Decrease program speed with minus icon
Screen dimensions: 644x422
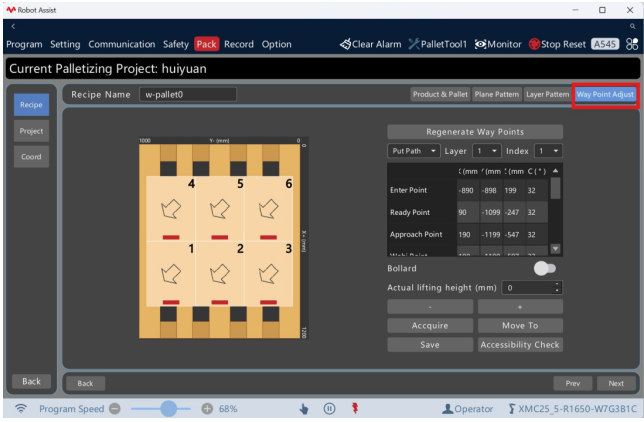tap(115, 408)
